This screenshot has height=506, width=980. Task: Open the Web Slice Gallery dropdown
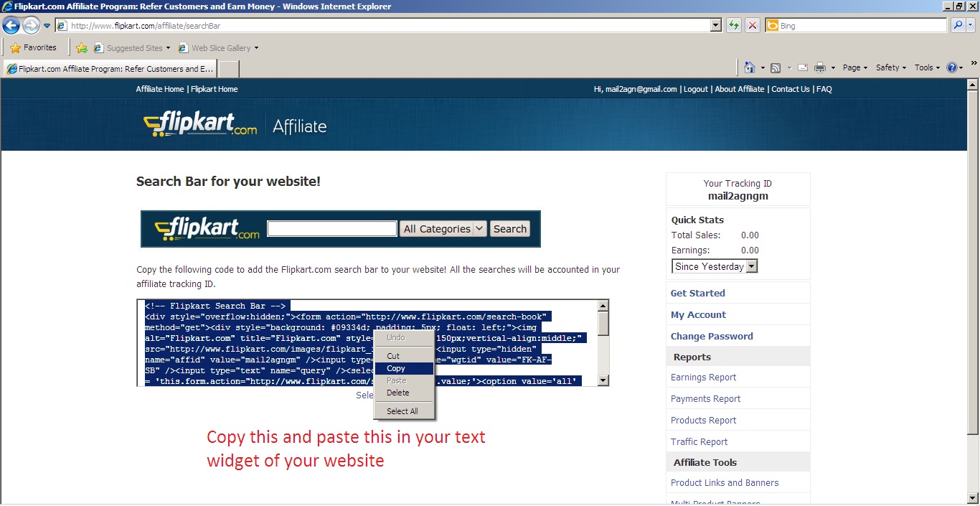click(x=218, y=48)
